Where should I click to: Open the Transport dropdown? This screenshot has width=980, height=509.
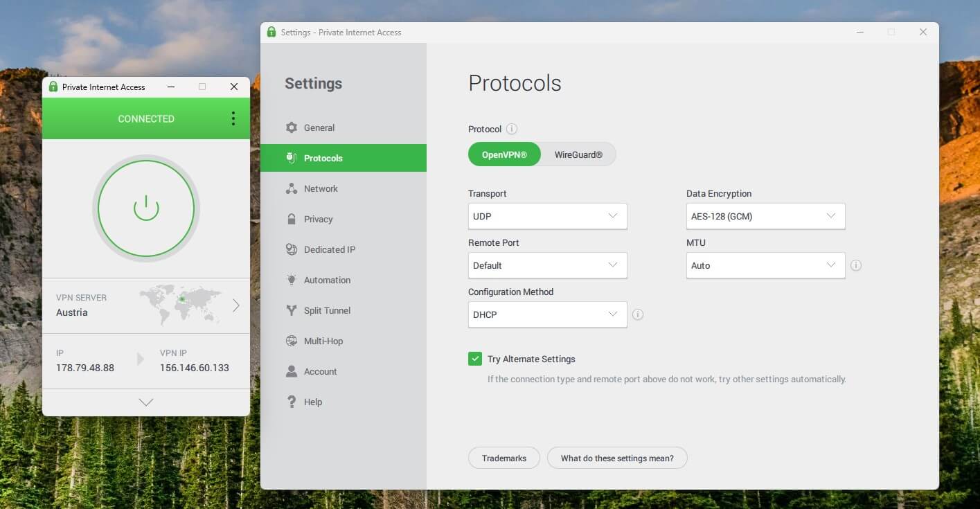(x=547, y=216)
